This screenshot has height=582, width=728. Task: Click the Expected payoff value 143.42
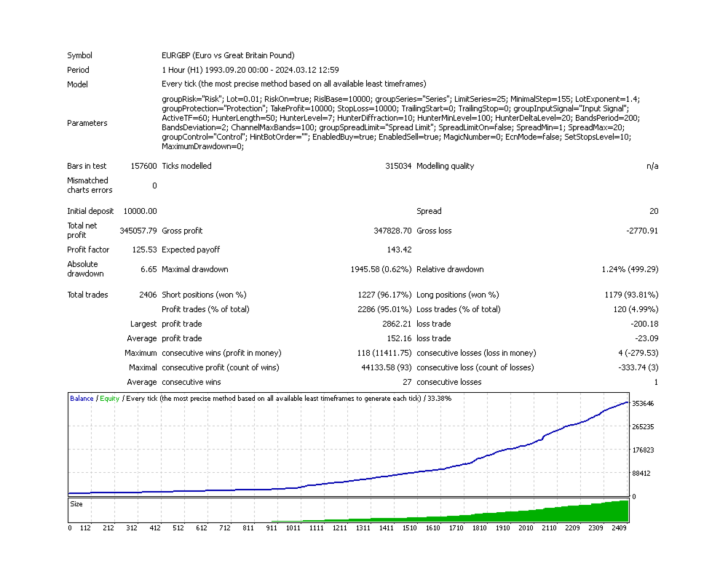click(399, 250)
